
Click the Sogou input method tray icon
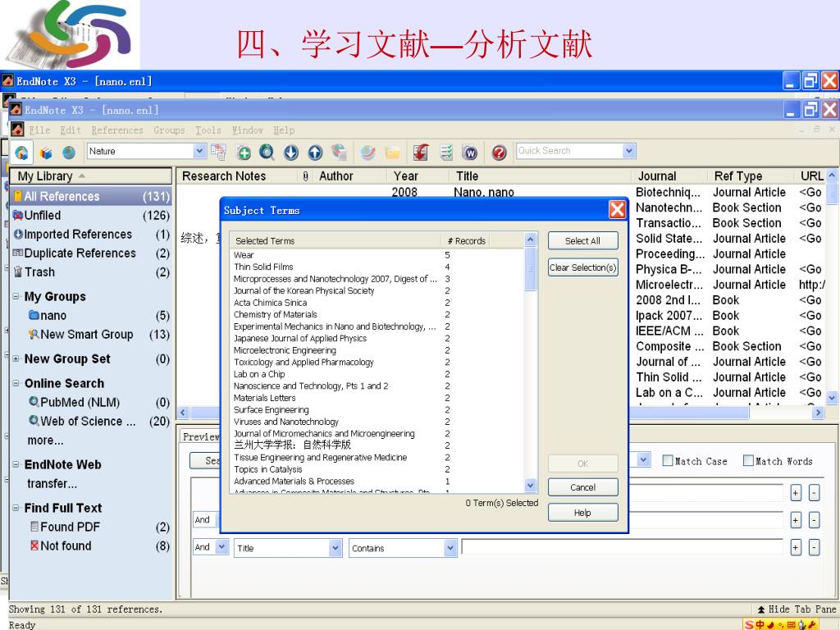[749, 624]
